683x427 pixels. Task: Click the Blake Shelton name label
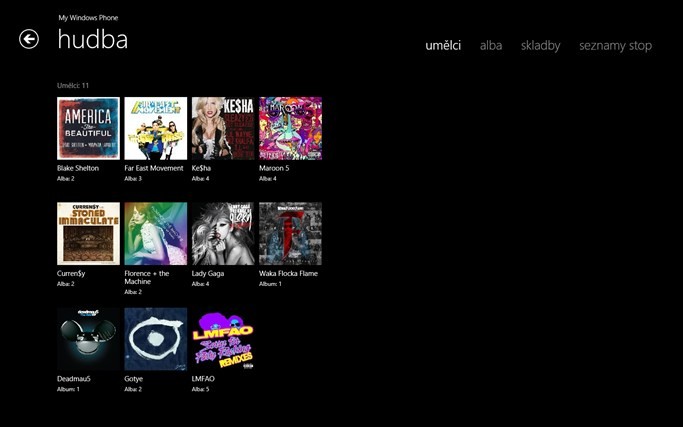coord(78,169)
